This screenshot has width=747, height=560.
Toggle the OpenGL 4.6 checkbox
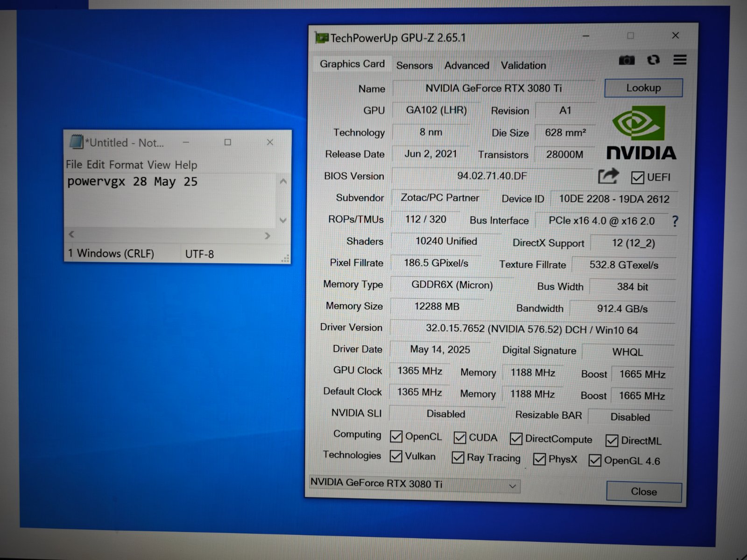pos(595,460)
